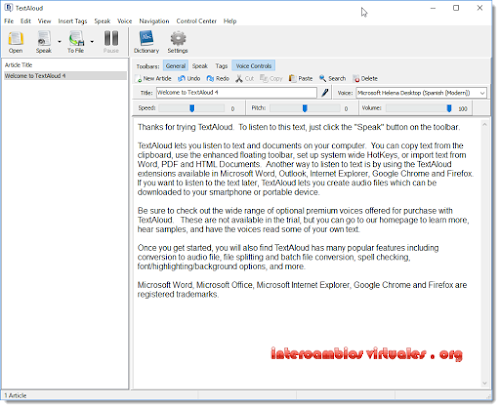Click the Speed value 0
The width and height of the screenshot is (500, 408).
[x=233, y=109]
